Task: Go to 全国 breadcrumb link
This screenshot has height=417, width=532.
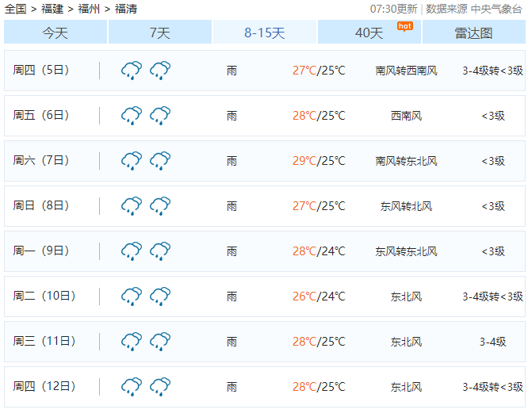Action: coord(16,9)
